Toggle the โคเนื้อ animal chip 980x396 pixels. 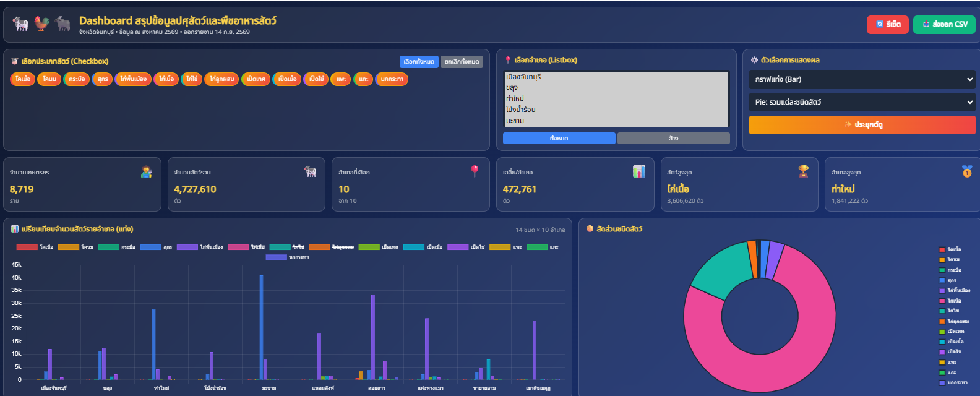pos(23,79)
